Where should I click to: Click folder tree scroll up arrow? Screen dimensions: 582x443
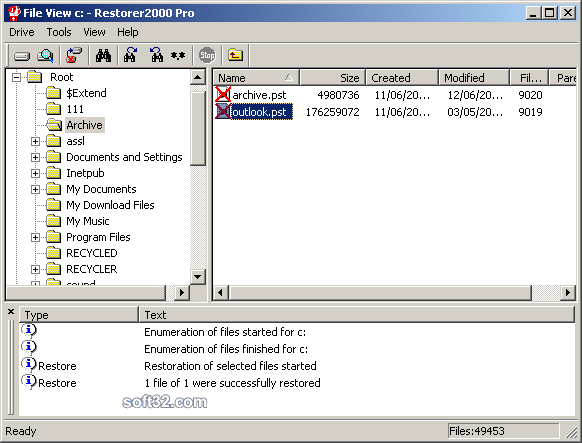(198, 77)
